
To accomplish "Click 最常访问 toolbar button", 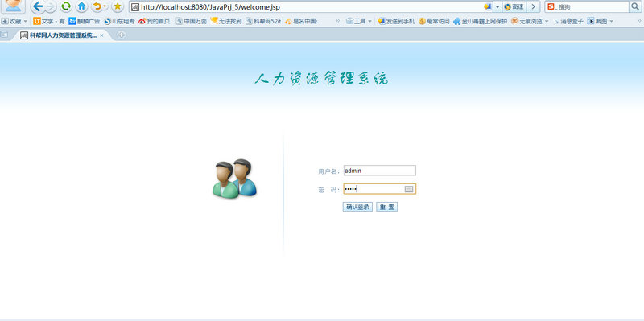I will tap(434, 21).
